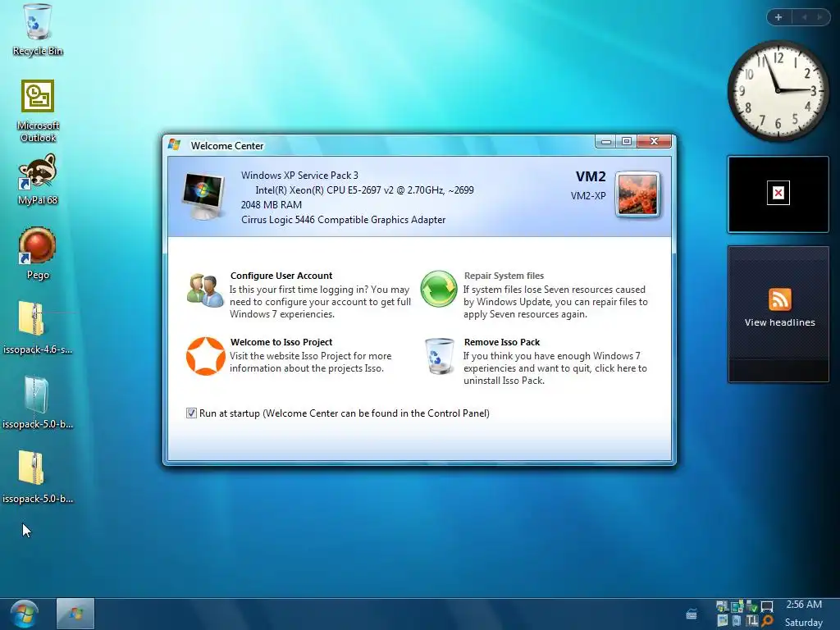Screen dimensions: 840x630
Task: Click the TL tray icon
Action: [x=752, y=621]
